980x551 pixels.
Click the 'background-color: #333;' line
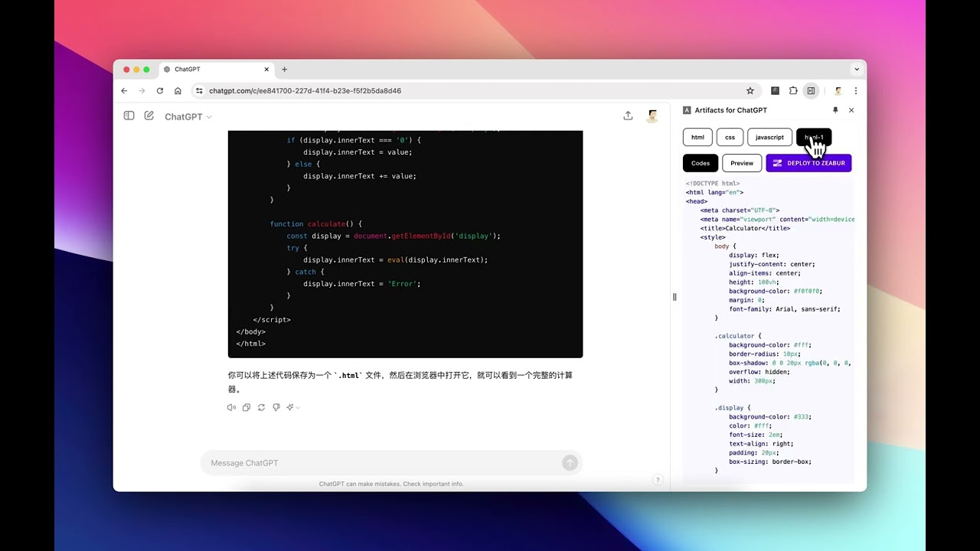[770, 417]
